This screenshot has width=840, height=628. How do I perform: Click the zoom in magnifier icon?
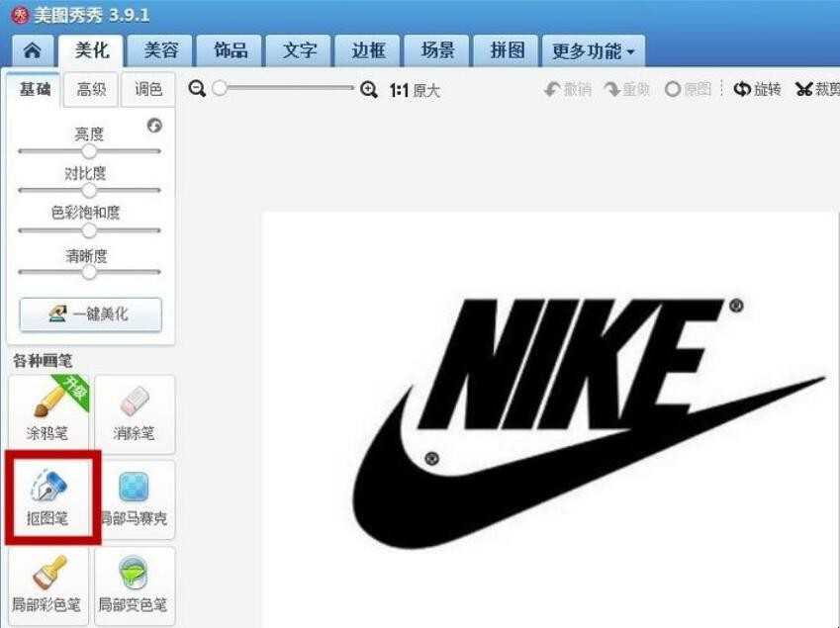point(369,89)
